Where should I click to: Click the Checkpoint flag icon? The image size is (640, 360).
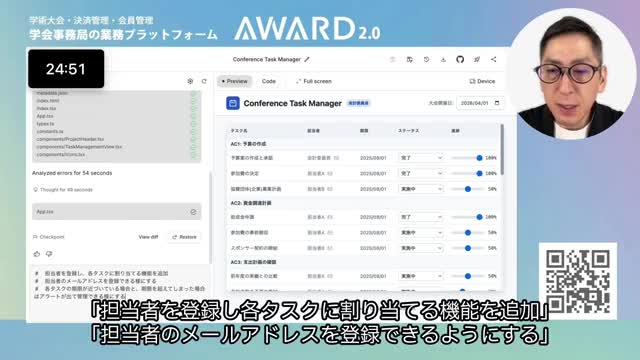35,237
